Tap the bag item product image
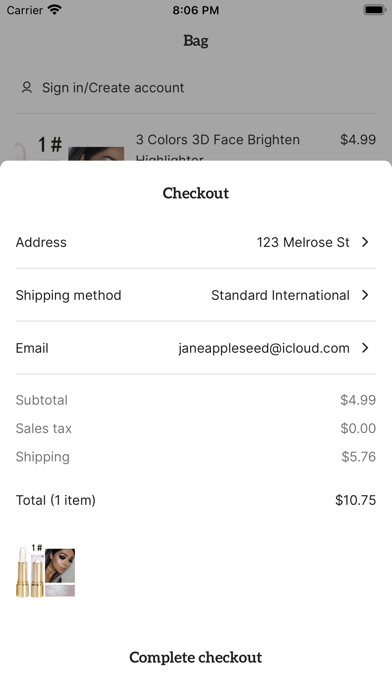The image size is (392, 696). click(96, 154)
